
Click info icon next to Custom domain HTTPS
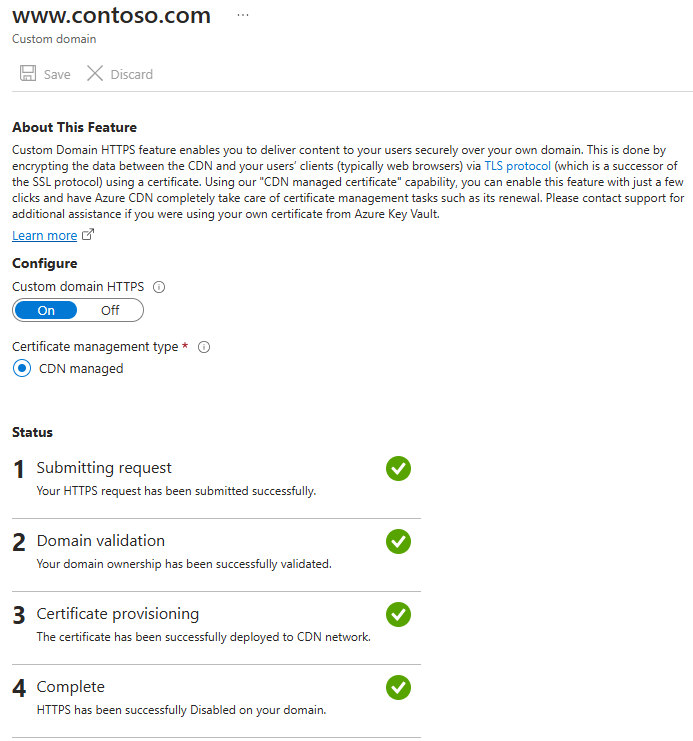click(x=159, y=287)
